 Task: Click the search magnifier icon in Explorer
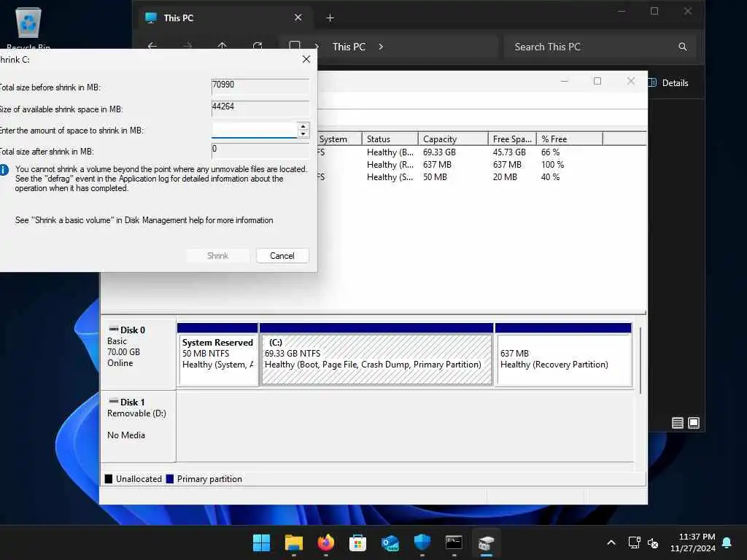(x=683, y=47)
